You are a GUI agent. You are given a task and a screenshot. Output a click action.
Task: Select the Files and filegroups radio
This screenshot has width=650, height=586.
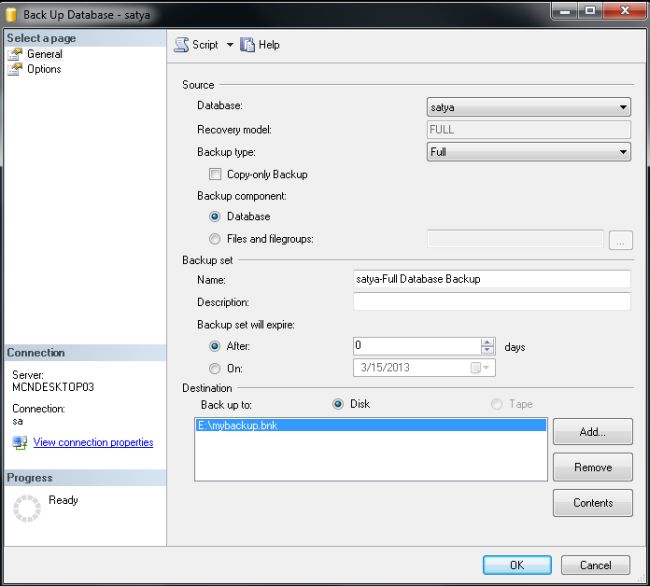coord(214,239)
